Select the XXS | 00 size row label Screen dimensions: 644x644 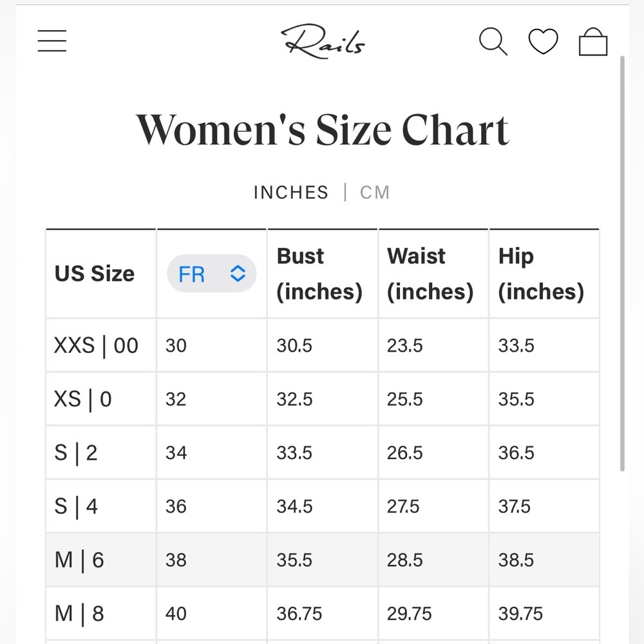(x=96, y=345)
